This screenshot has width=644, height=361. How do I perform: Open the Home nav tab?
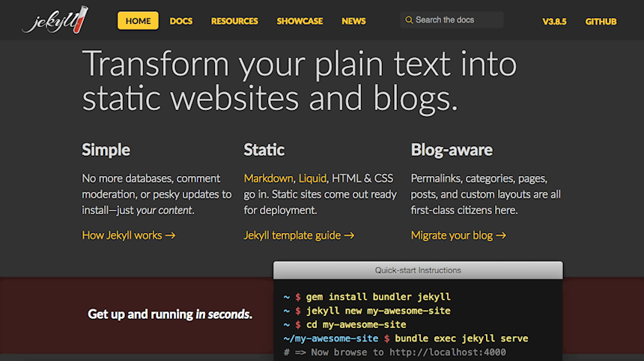pyautogui.click(x=138, y=20)
